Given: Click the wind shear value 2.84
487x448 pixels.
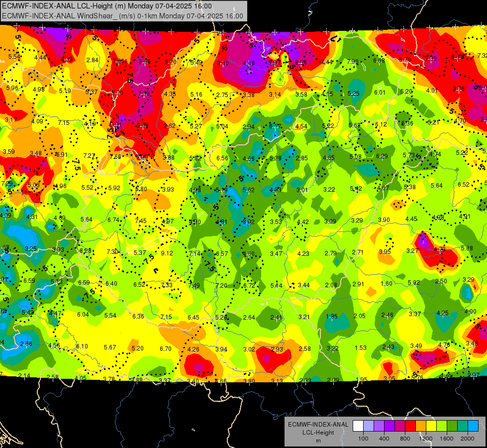Looking at the screenshot, I should click(x=93, y=60).
